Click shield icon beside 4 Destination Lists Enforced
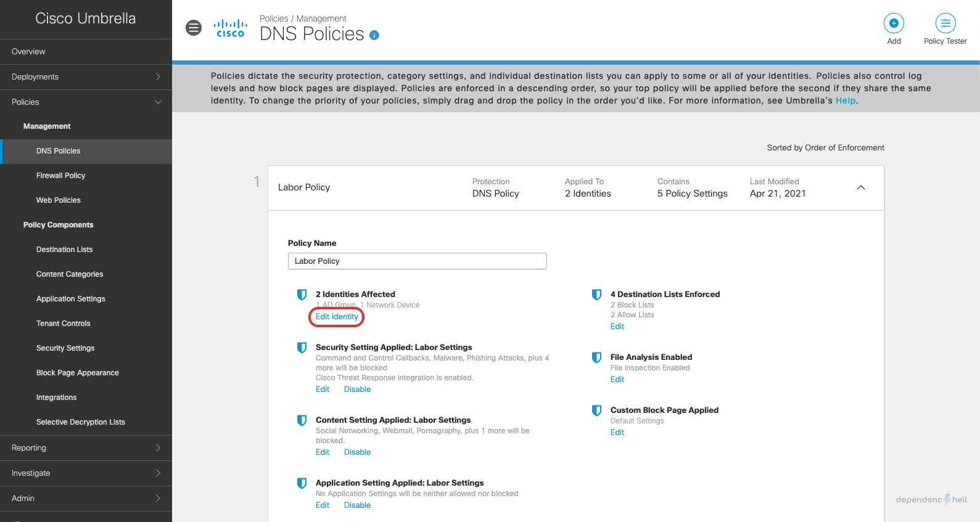Image resolution: width=980 pixels, height=522 pixels. (597, 295)
